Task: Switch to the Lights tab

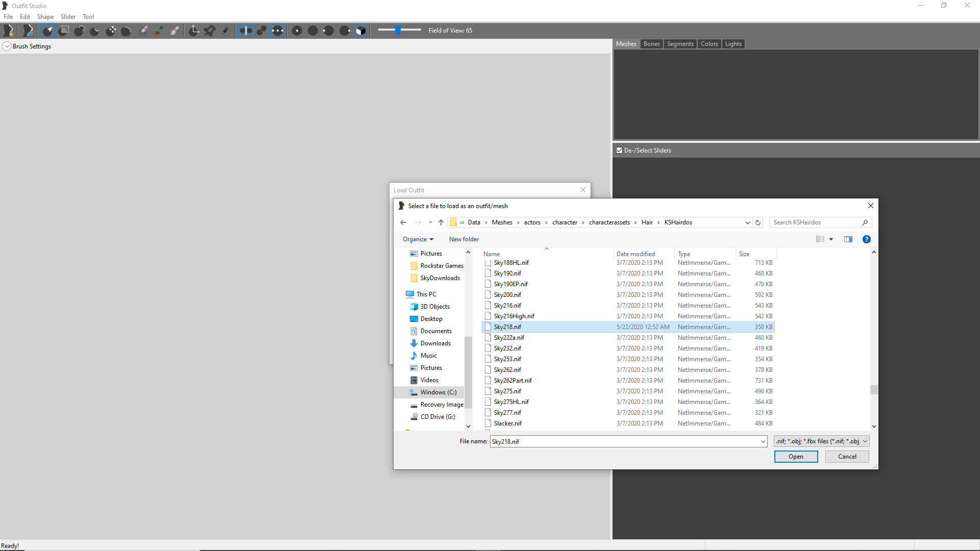Action: (x=733, y=44)
